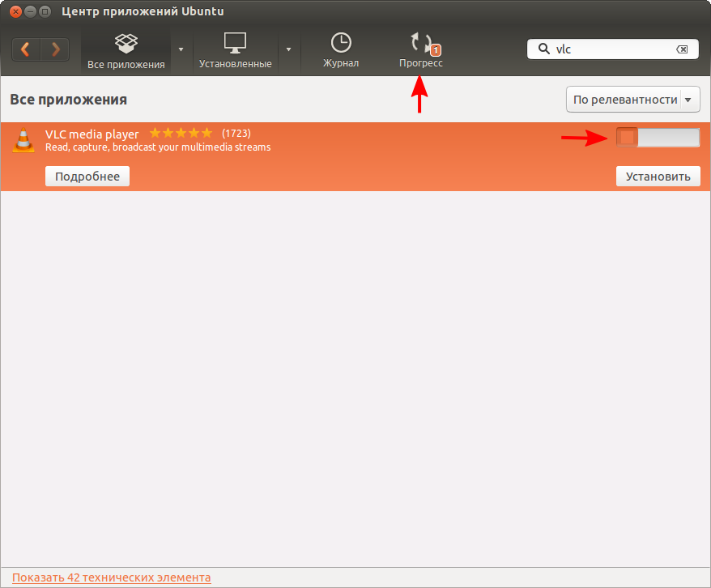
Task: Click the (1723) reviews count
Action: coord(236,134)
